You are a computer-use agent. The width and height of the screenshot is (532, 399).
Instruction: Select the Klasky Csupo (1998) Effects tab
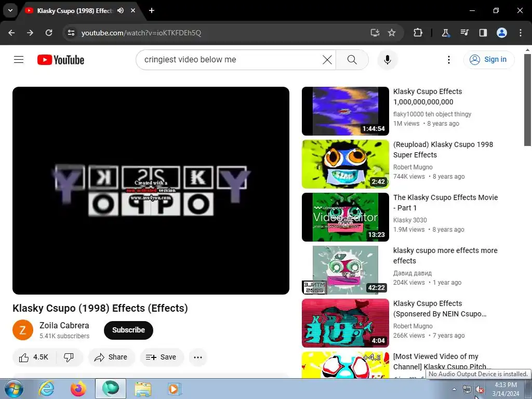(75, 11)
